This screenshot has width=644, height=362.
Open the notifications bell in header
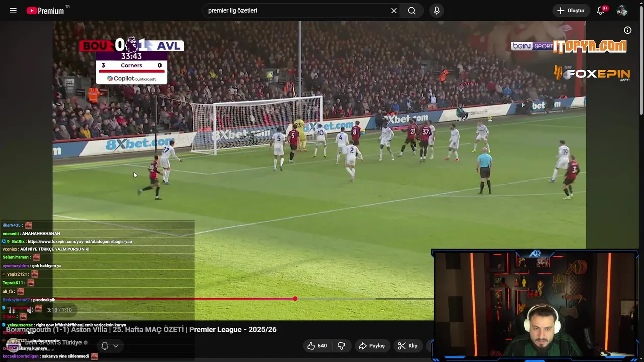point(600,10)
